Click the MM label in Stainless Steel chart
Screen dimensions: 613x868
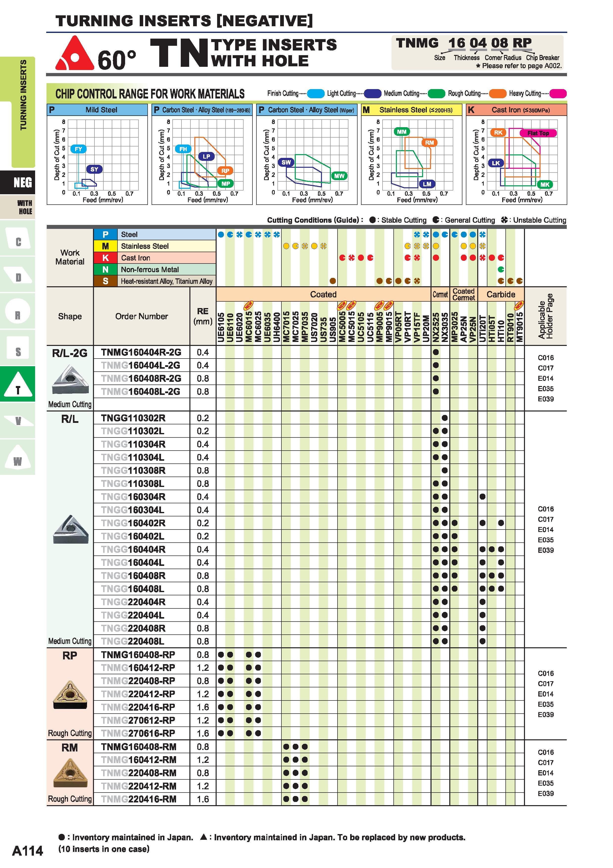(402, 132)
